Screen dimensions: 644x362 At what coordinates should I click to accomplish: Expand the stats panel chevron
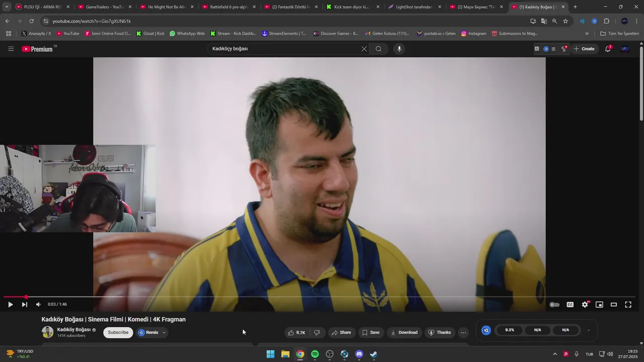[589, 330]
